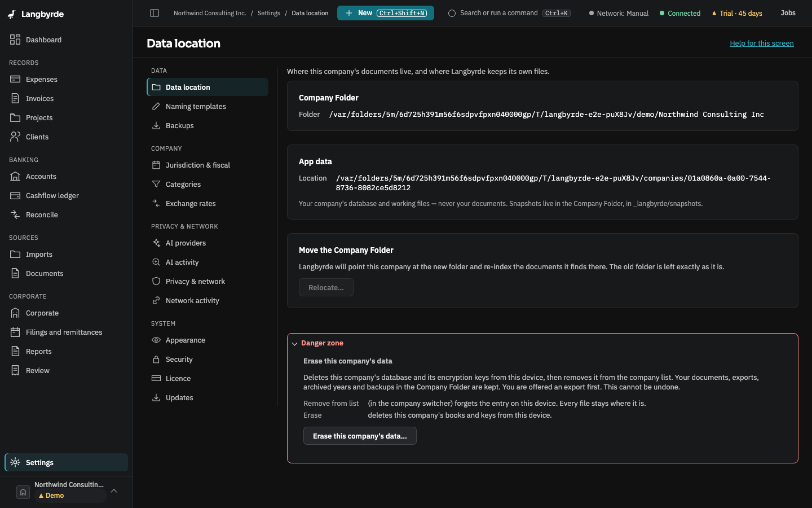Open the Reconcile page icon

coord(15,215)
